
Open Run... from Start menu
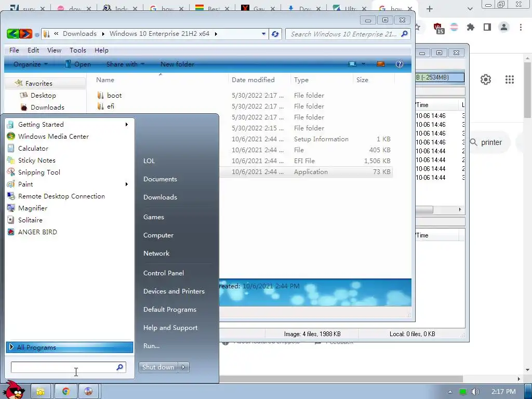151,345
